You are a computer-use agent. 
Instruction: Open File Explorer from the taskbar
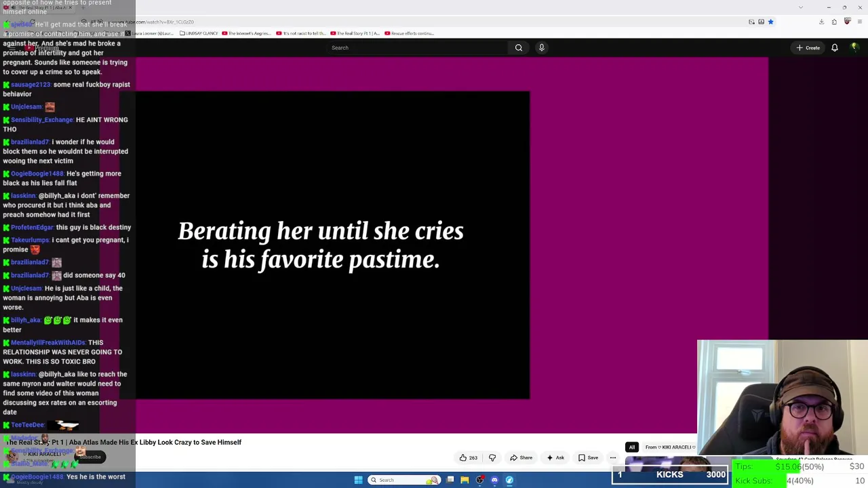click(465, 480)
